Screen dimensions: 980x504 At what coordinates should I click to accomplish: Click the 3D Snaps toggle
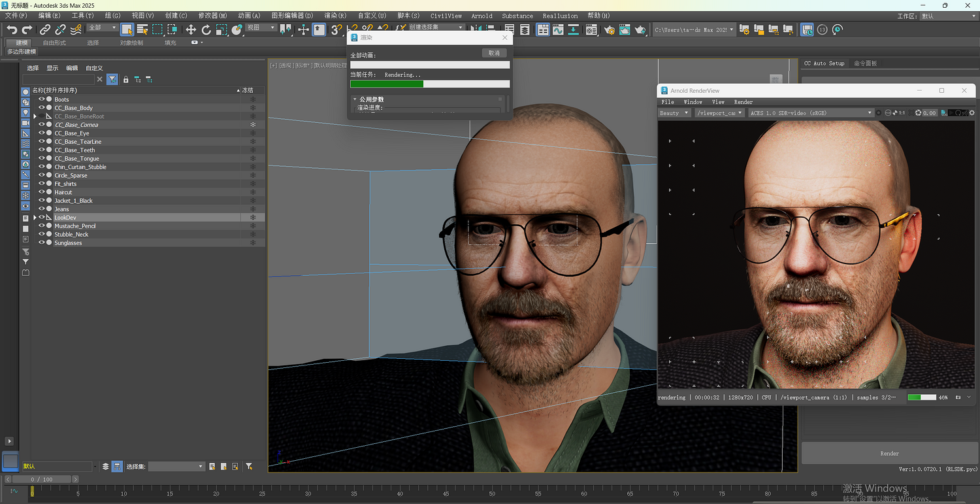coord(336,29)
